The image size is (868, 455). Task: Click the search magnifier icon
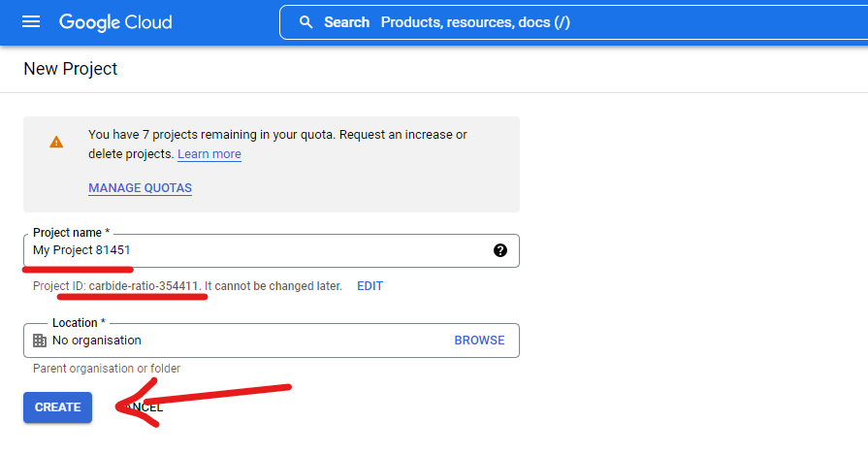pos(305,22)
